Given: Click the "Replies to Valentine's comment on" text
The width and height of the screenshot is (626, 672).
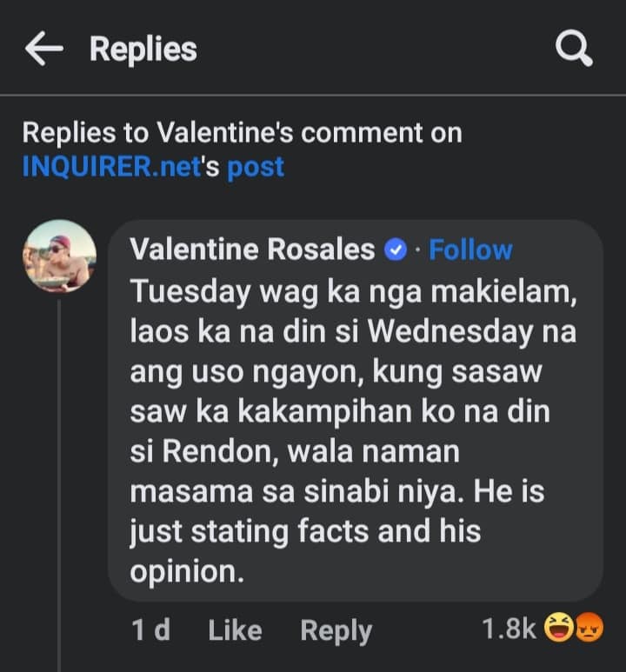Looking at the screenshot, I should 242,133.
